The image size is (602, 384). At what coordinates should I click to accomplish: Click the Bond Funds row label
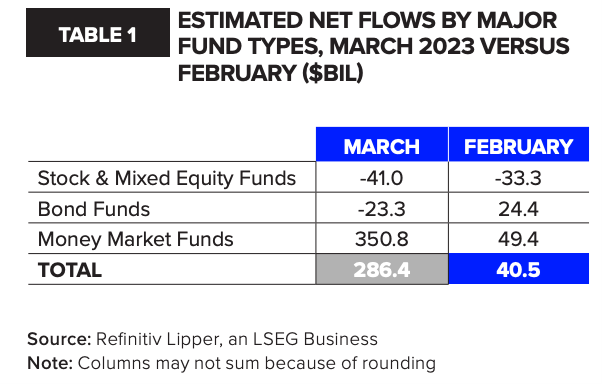click(94, 209)
